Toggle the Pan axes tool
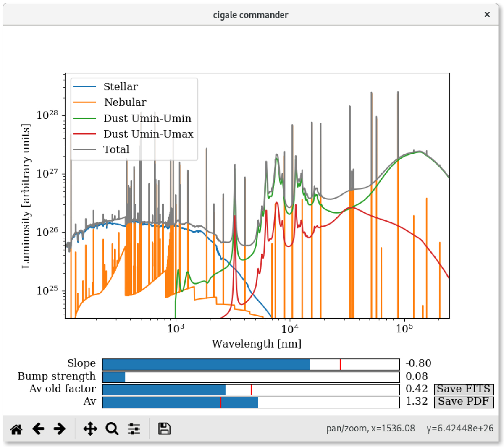This screenshot has width=504, height=447. pyautogui.click(x=90, y=429)
